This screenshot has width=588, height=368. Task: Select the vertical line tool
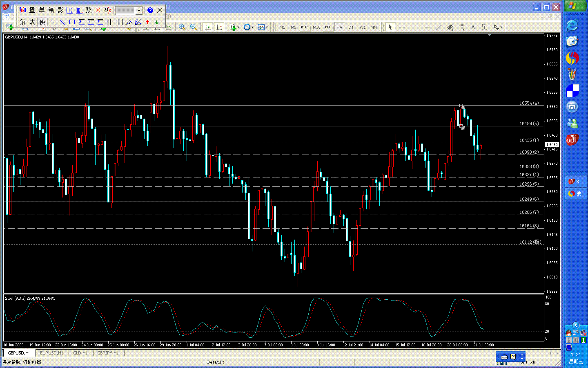(416, 27)
